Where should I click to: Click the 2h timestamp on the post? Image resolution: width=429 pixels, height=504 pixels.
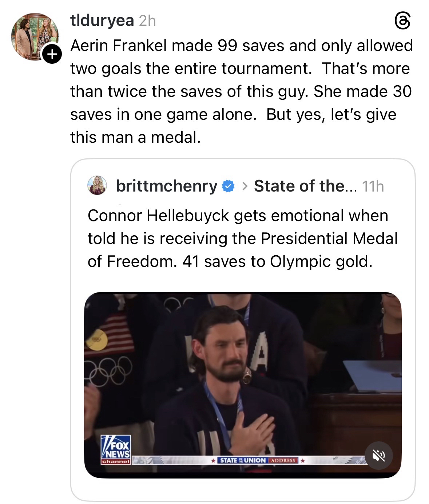pyautogui.click(x=147, y=21)
